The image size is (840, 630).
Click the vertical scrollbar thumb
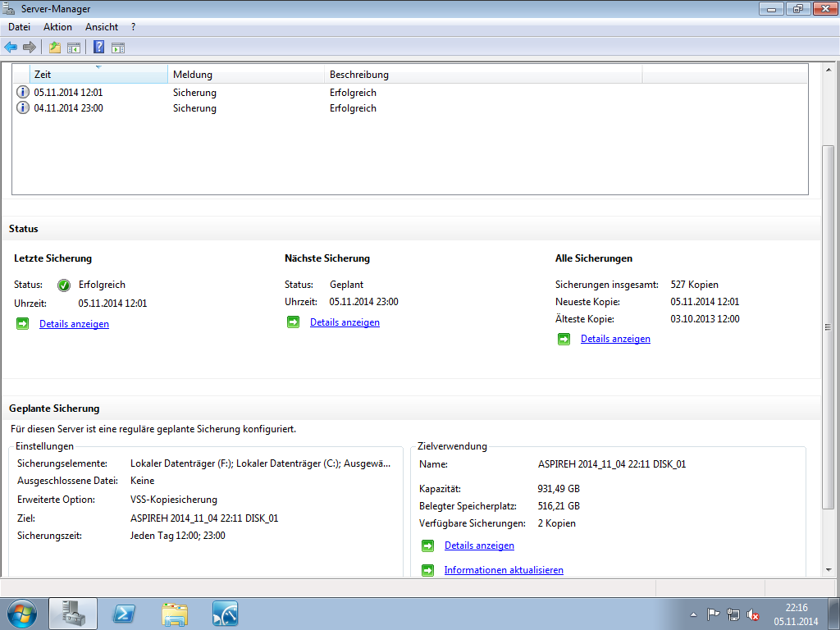tap(829, 328)
